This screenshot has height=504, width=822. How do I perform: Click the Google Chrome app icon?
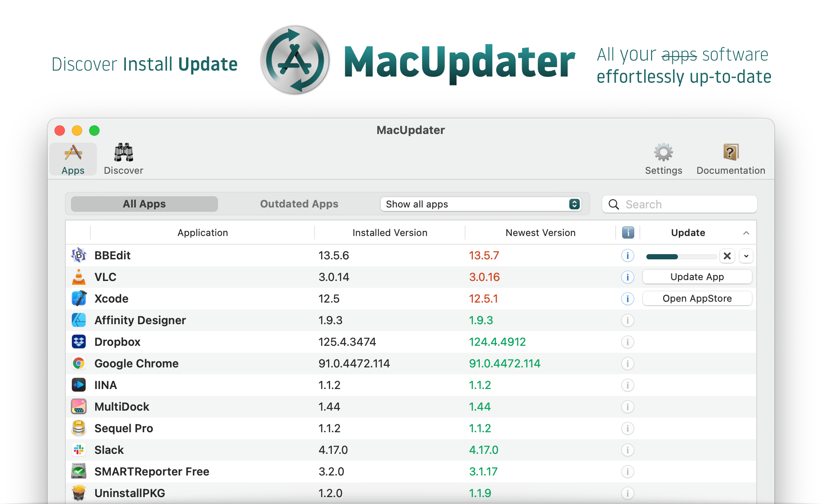click(79, 364)
